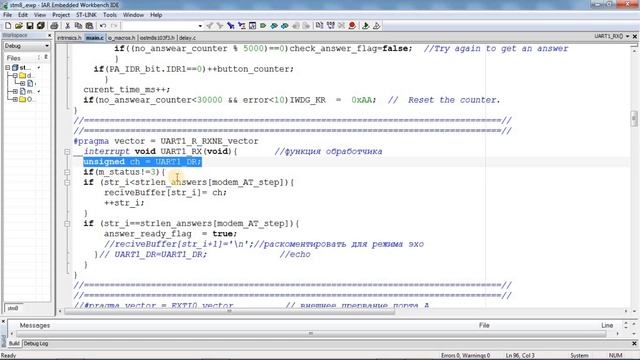Click 'Errors 0, Warnings 0' status text
This screenshot has width=640, height=360.
coord(465,356)
